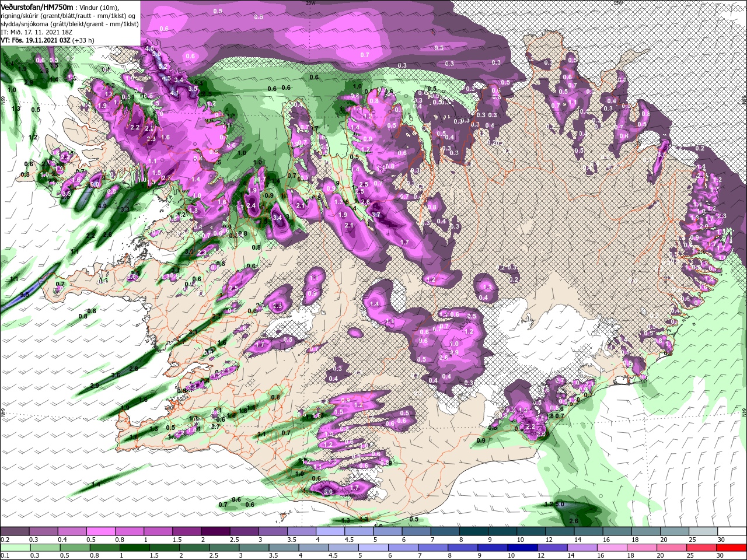Click rain legend swatch between 1 and 1.5

point(134,548)
